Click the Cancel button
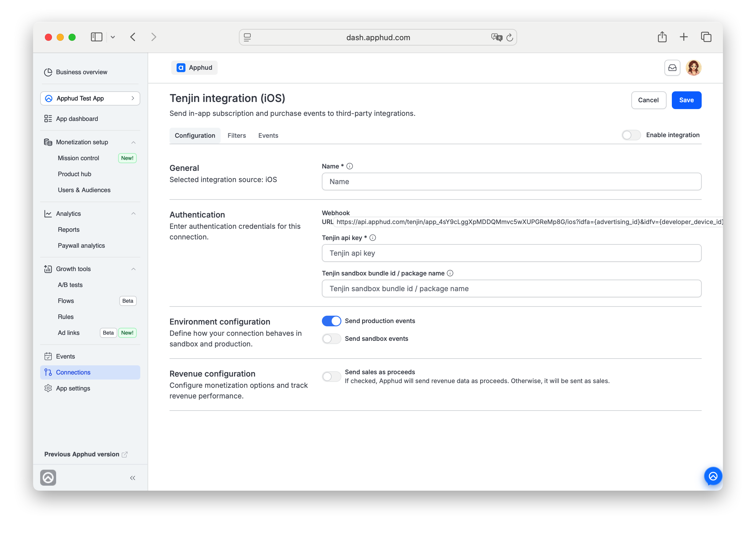 (x=648, y=100)
